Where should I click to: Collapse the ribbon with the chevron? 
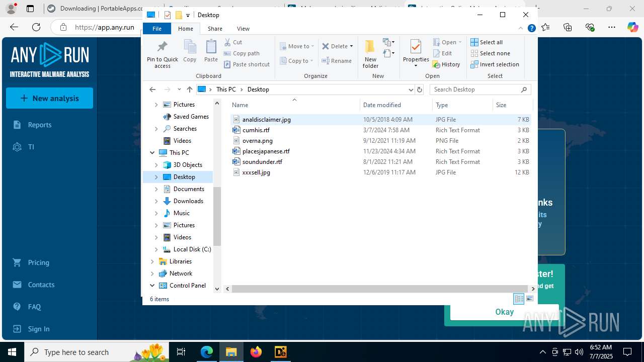(x=522, y=29)
